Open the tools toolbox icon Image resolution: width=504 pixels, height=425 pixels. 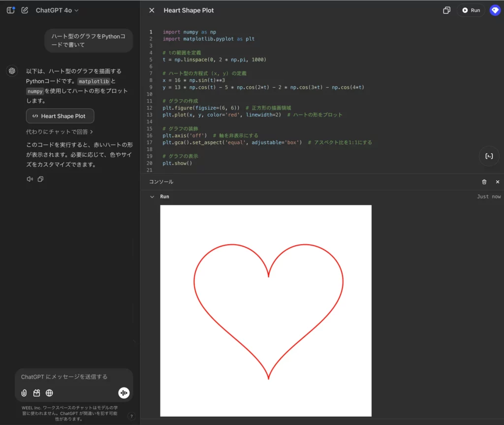pos(36,393)
